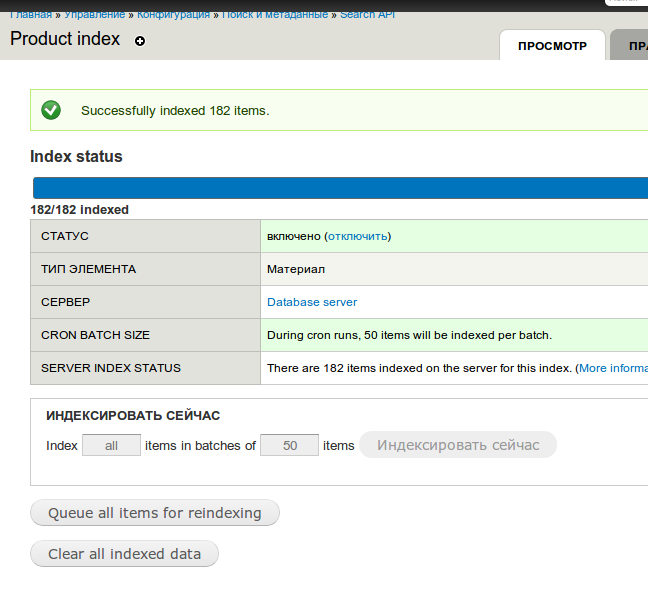Select the СТАТУС row label
The width and height of the screenshot is (648, 594).
tap(64, 236)
